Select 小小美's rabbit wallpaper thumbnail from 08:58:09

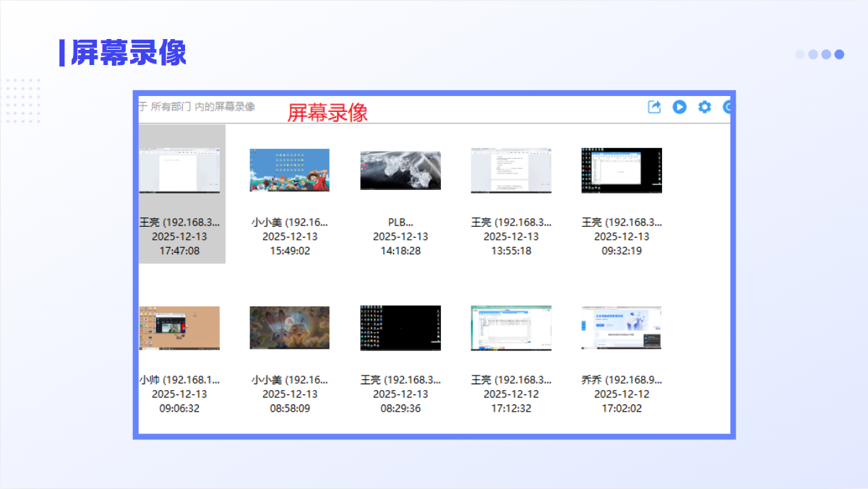tap(289, 328)
